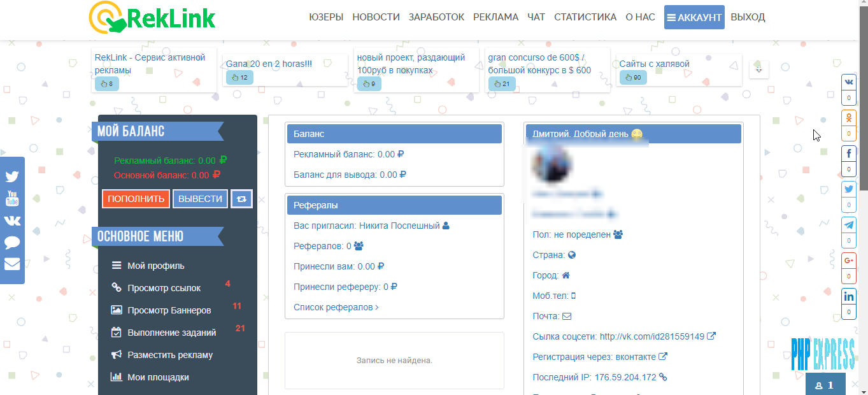Open the Twitter icon in left social bar
The width and height of the screenshot is (868, 395).
tap(12, 177)
